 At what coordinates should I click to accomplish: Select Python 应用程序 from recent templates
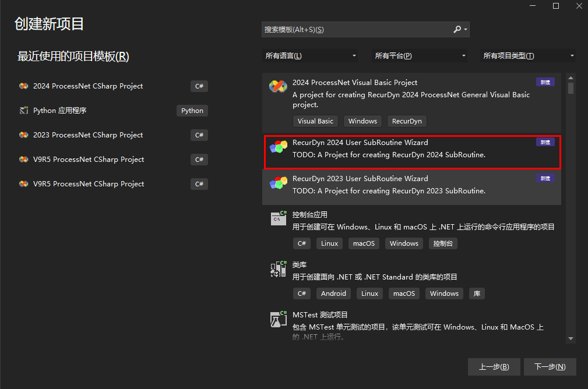pyautogui.click(x=112, y=110)
